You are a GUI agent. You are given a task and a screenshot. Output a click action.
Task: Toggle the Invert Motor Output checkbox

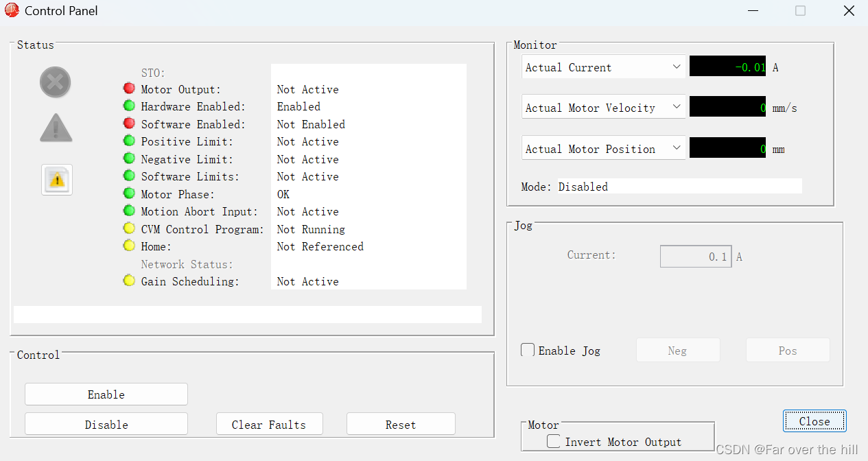tap(554, 442)
